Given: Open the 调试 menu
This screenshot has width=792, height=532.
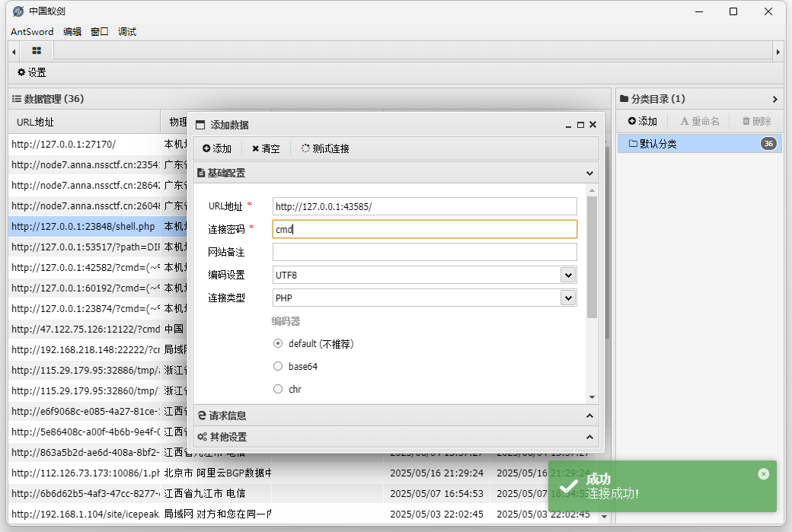Looking at the screenshot, I should coord(127,31).
